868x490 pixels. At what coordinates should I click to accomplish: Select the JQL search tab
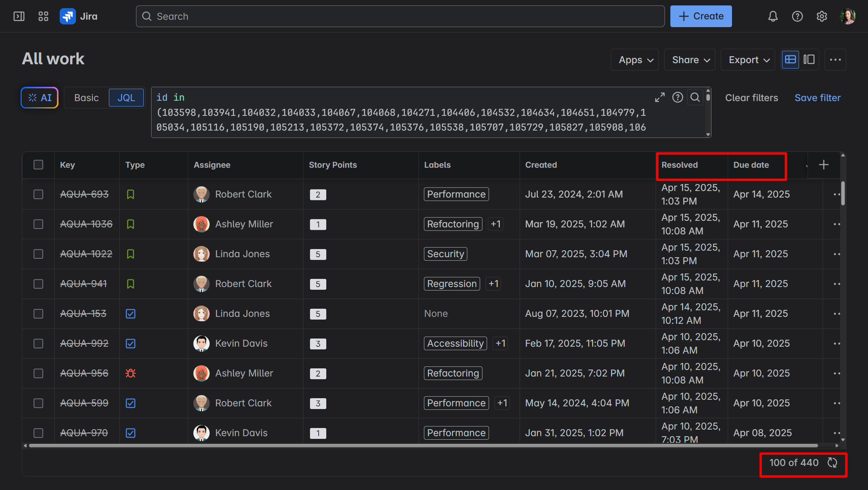pyautogui.click(x=126, y=98)
